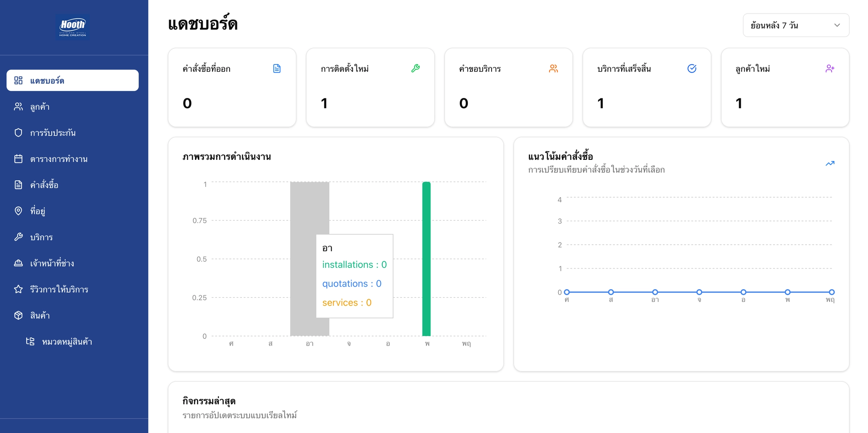Screen dimensions: 868x433
Task: Click the check-circle icon on บริการที่เสร็จสิ้น card
Action: (692, 69)
